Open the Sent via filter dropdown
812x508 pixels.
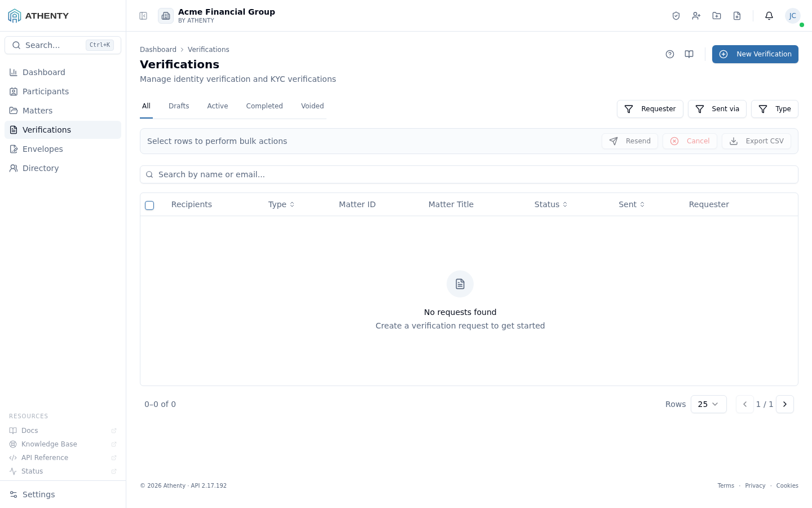[717, 109]
